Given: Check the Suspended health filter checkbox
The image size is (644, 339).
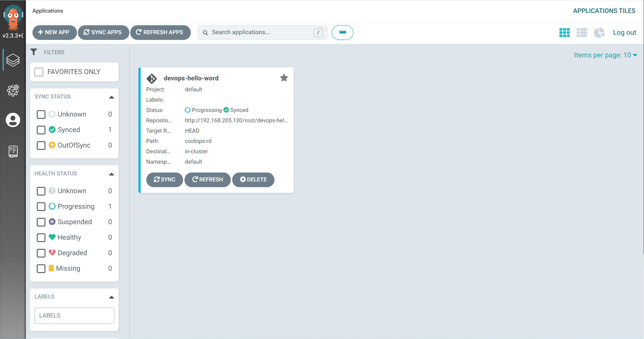Looking at the screenshot, I should (x=41, y=222).
